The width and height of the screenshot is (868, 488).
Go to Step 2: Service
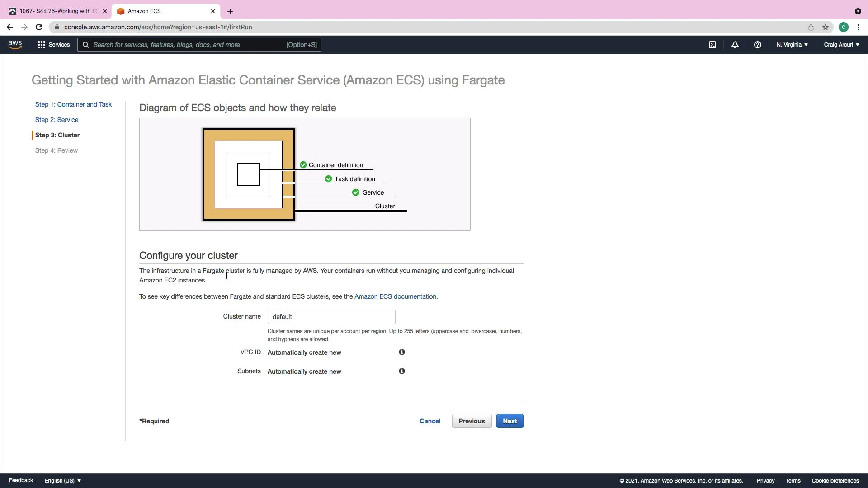pos(57,120)
